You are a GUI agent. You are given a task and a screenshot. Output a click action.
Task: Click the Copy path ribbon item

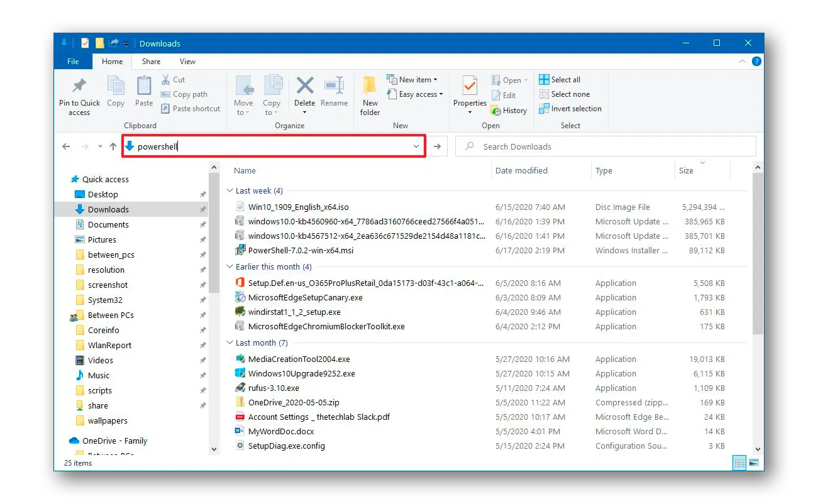[x=184, y=94]
